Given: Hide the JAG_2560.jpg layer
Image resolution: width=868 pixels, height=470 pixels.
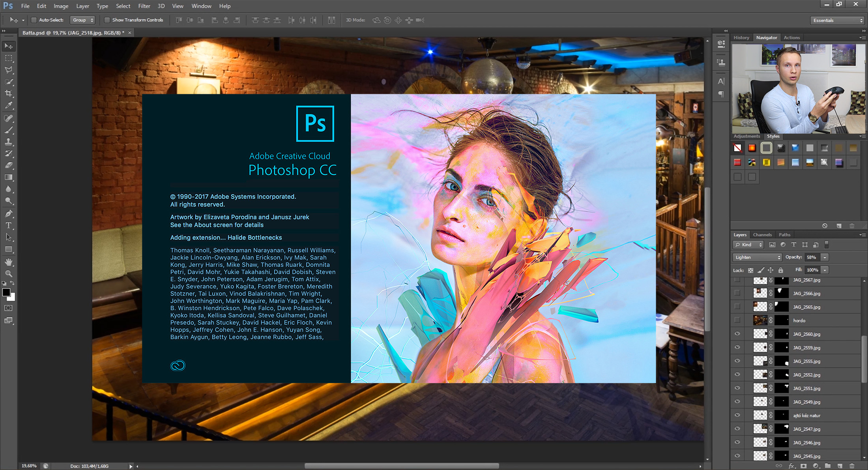Looking at the screenshot, I should [737, 334].
